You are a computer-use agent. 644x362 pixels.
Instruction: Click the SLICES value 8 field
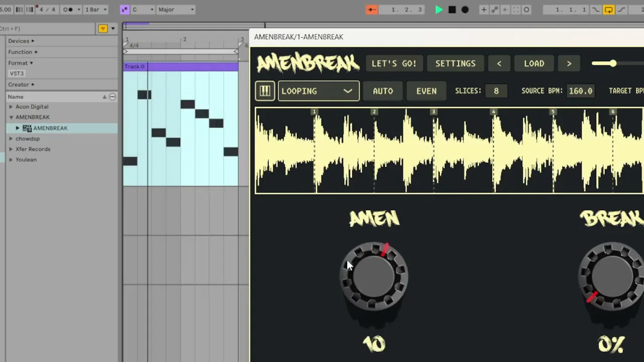click(496, 91)
